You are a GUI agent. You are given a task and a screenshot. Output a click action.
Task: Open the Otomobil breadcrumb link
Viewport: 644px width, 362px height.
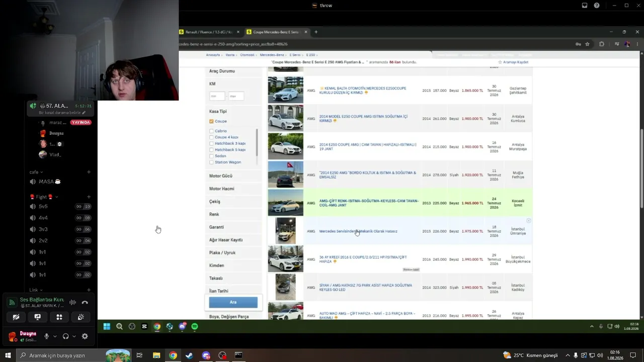click(x=247, y=55)
